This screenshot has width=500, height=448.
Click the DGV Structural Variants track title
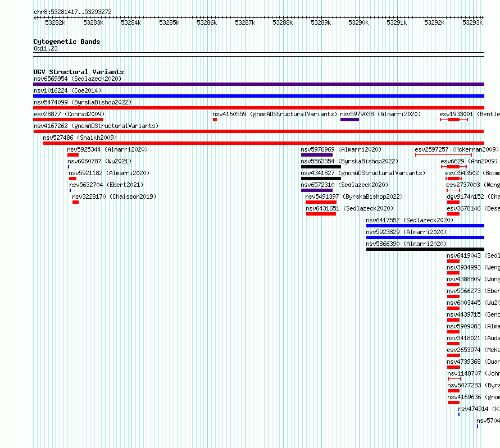click(x=79, y=72)
